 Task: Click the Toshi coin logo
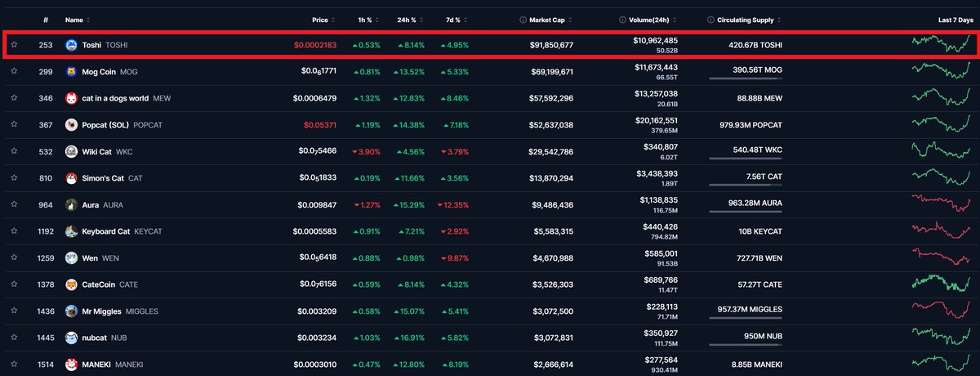[71, 45]
